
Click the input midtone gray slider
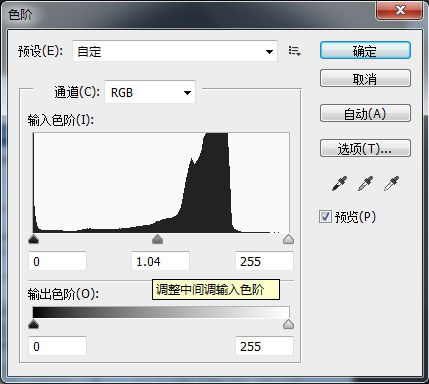[x=157, y=239]
